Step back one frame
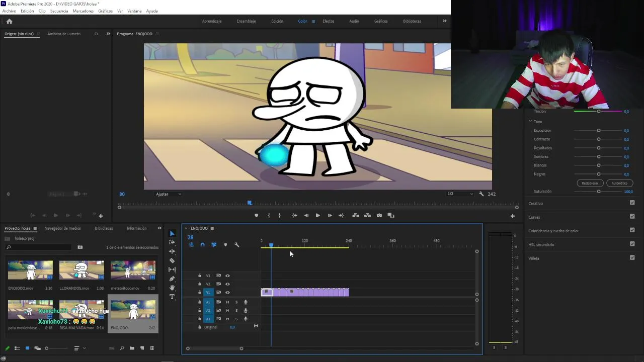644x362 pixels. point(306,216)
